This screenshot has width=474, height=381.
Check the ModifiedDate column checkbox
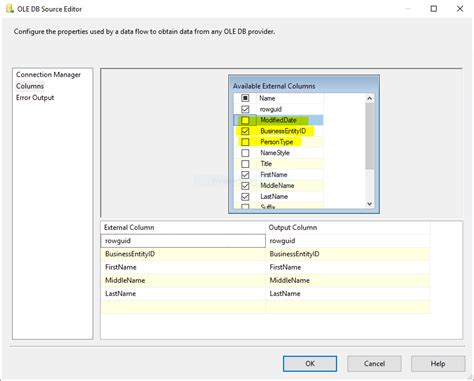pyautogui.click(x=245, y=120)
